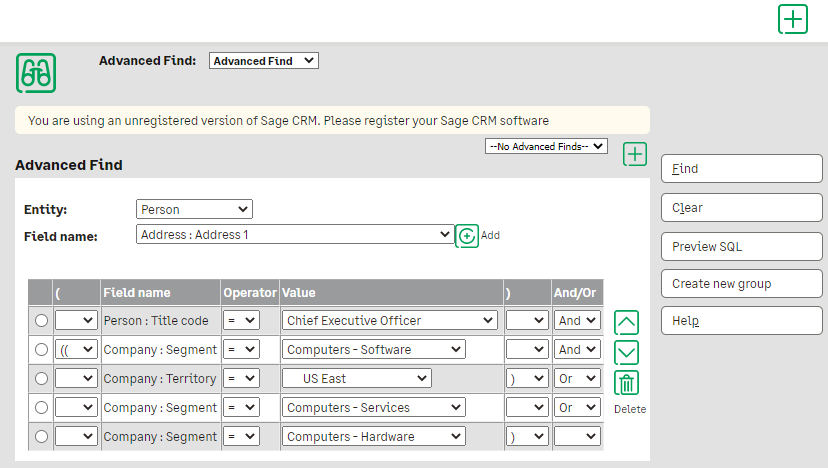
Task: Click the binoculars Advanced Find icon
Action: pyautogui.click(x=36, y=73)
